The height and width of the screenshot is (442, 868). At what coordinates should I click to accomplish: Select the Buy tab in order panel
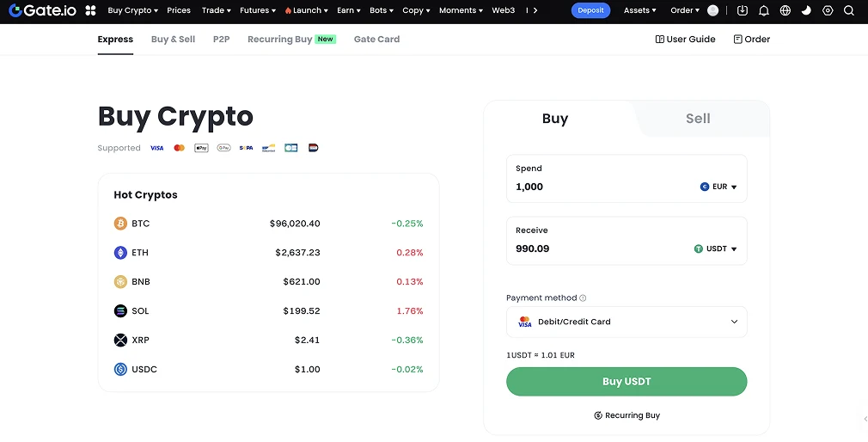[555, 119]
